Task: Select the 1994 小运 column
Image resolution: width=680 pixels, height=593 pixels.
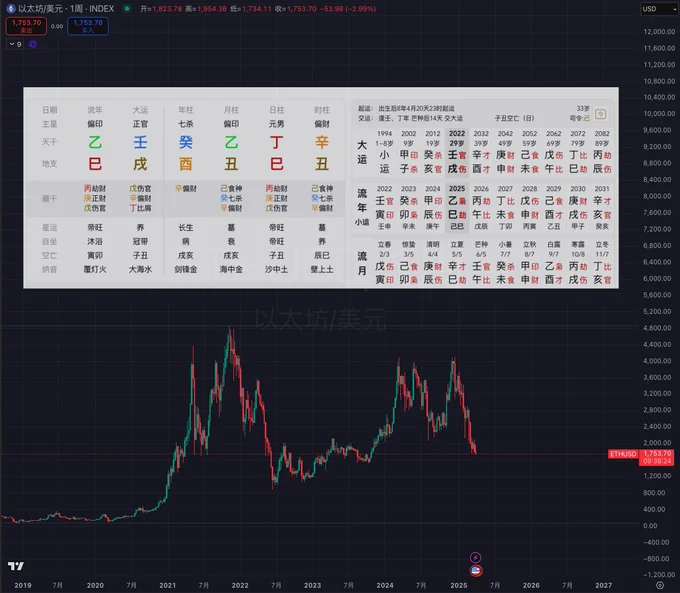Action: [384, 151]
